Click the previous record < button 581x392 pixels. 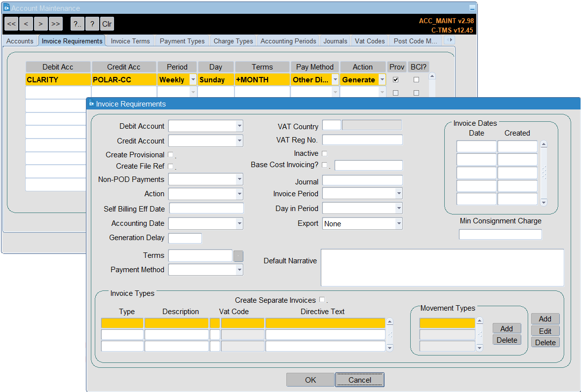tap(26, 24)
